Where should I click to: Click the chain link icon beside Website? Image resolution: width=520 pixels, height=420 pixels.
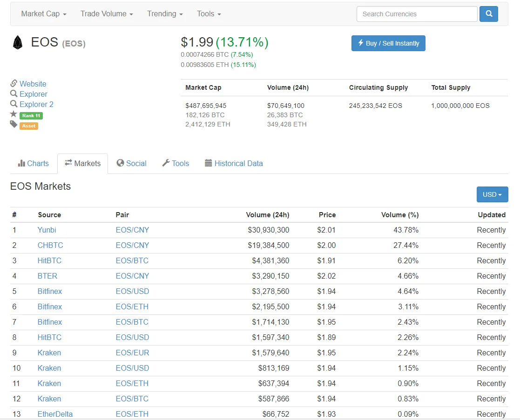coord(14,83)
